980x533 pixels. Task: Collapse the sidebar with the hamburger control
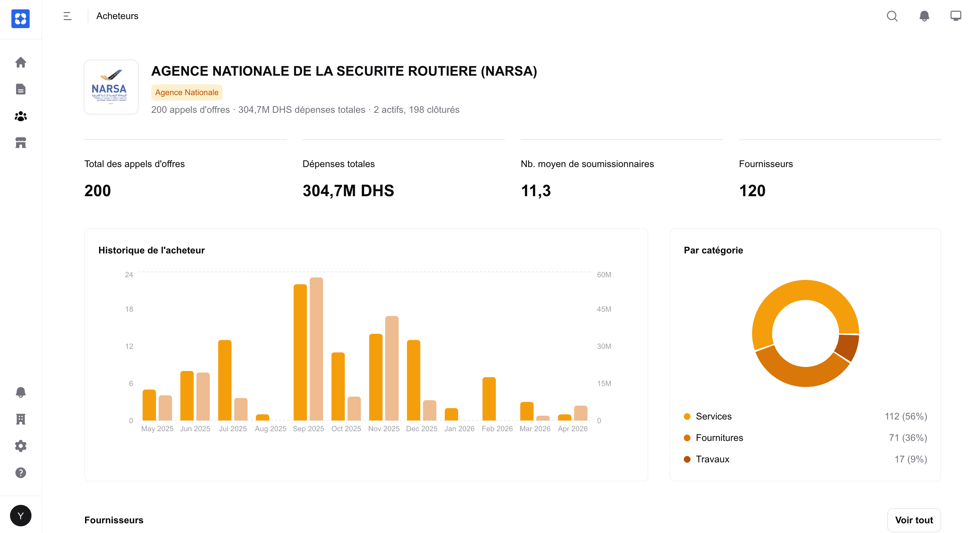[67, 16]
